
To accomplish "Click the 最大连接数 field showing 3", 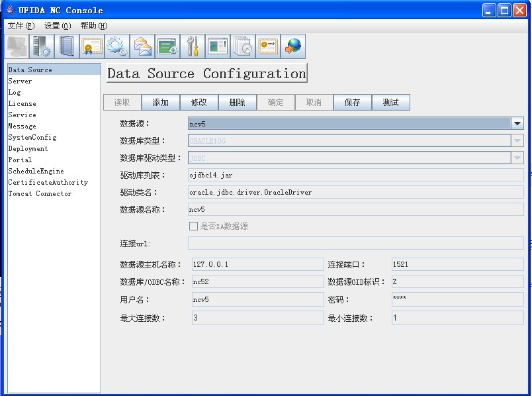I will click(x=258, y=318).
